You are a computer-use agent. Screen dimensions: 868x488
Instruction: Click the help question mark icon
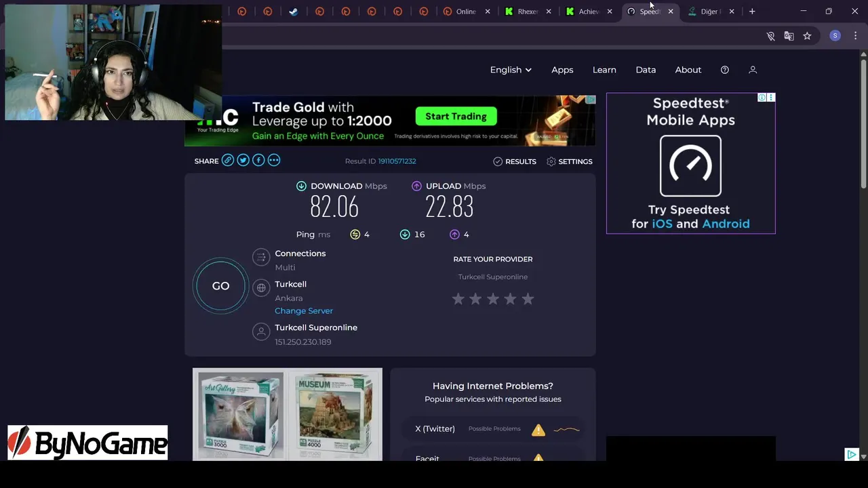(725, 70)
